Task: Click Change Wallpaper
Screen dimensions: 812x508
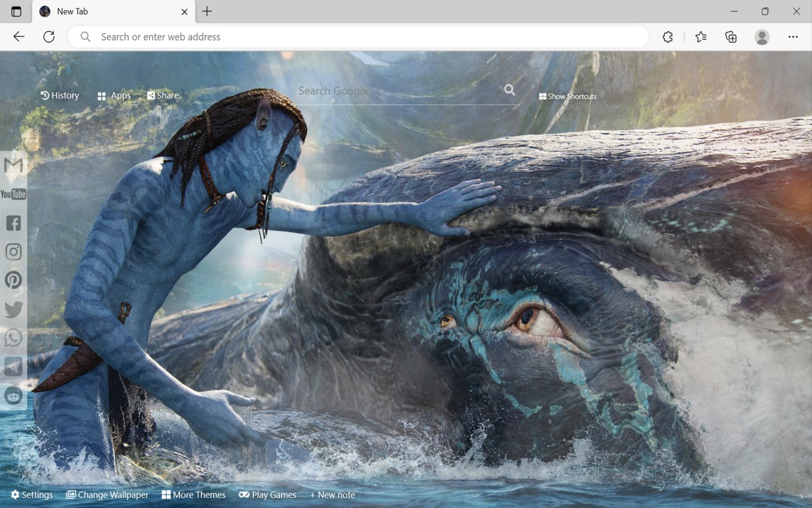Action: 107,495
